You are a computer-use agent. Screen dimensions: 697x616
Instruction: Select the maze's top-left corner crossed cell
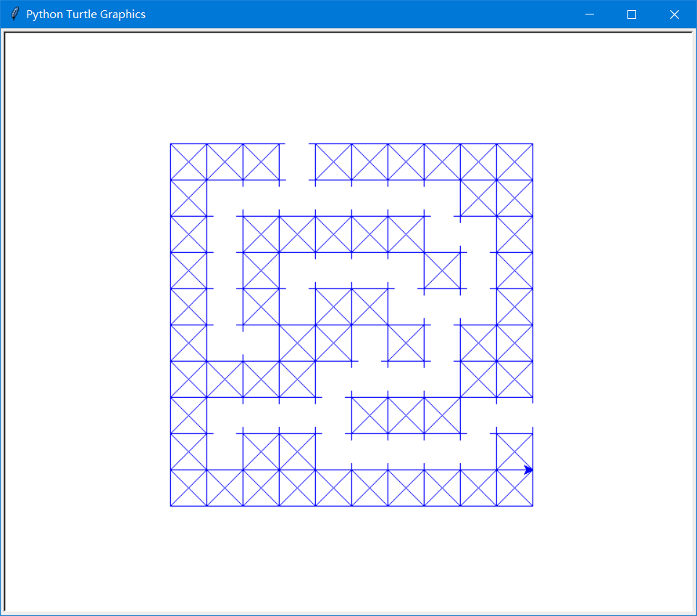pyautogui.click(x=188, y=162)
